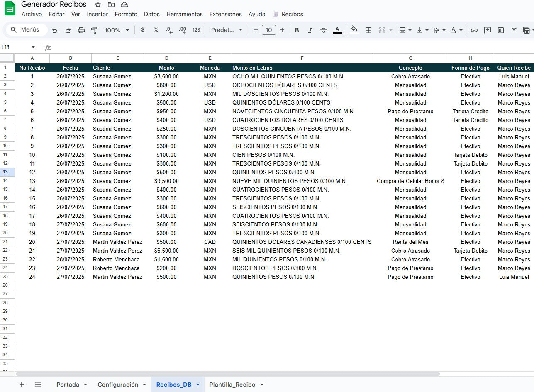Open the Extensiones menu

(x=226, y=14)
